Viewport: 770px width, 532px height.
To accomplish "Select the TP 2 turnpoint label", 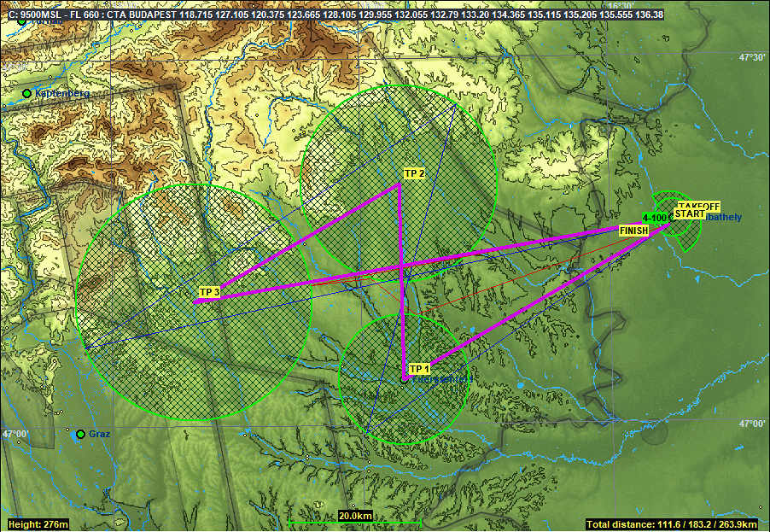I will (x=414, y=174).
